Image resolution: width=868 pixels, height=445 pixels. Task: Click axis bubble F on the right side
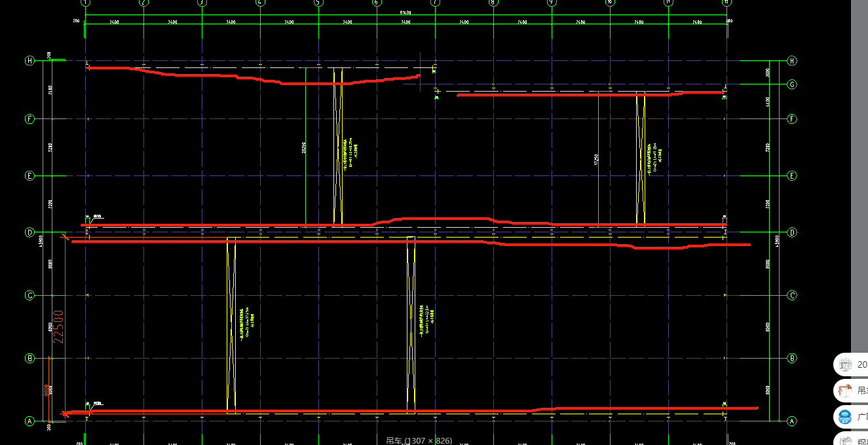point(792,119)
